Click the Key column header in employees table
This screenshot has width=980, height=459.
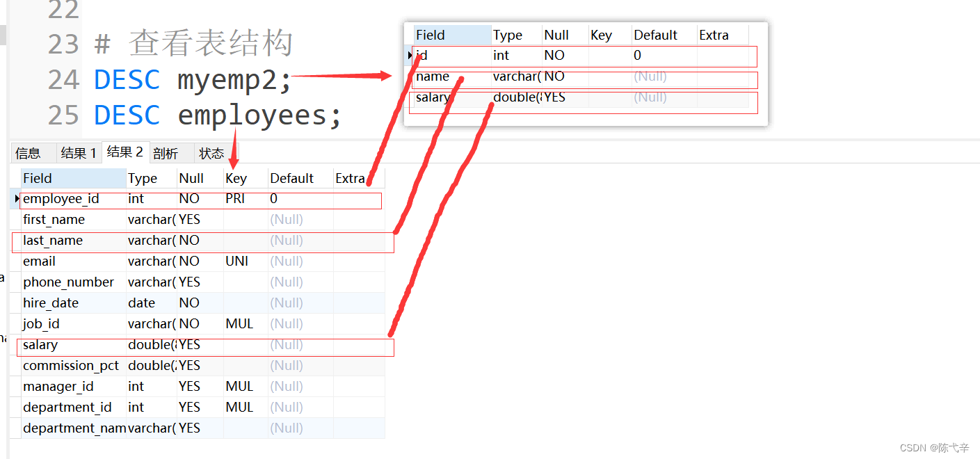[x=246, y=178]
